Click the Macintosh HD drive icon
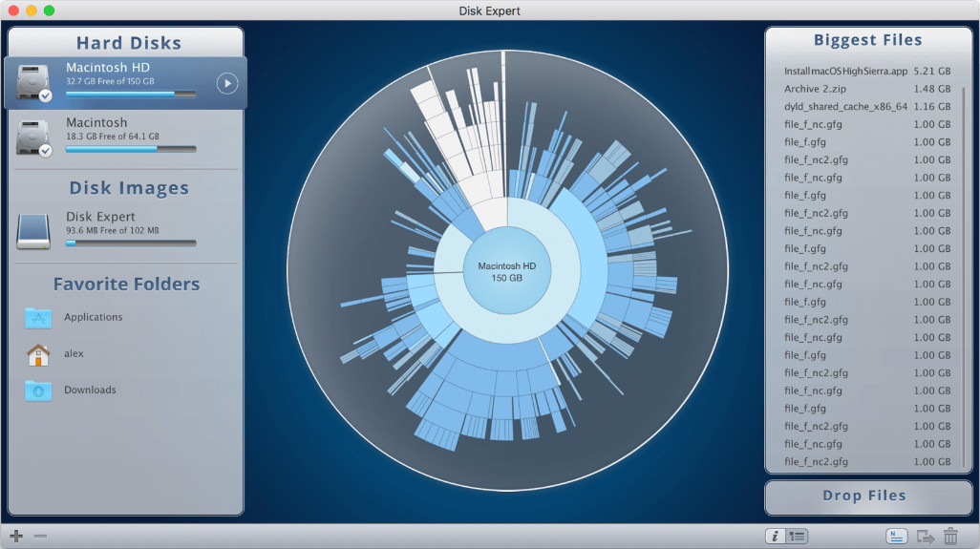This screenshot has height=549, width=980. (33, 82)
